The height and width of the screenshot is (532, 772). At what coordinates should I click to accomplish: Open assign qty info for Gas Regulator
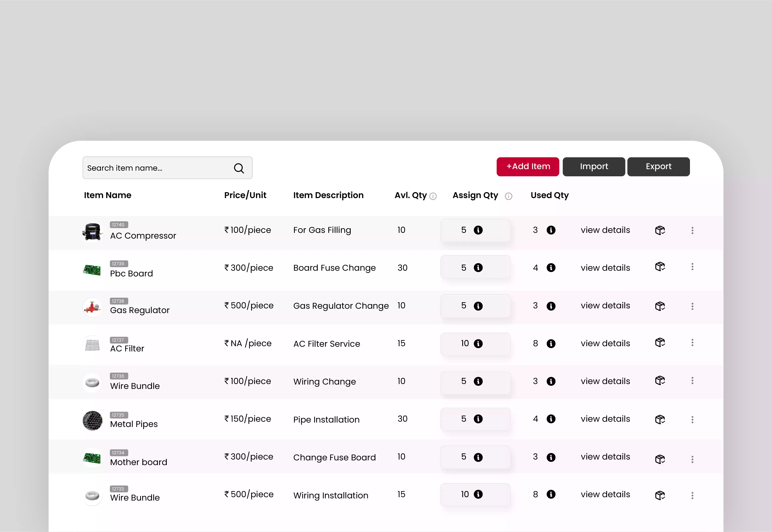(478, 306)
